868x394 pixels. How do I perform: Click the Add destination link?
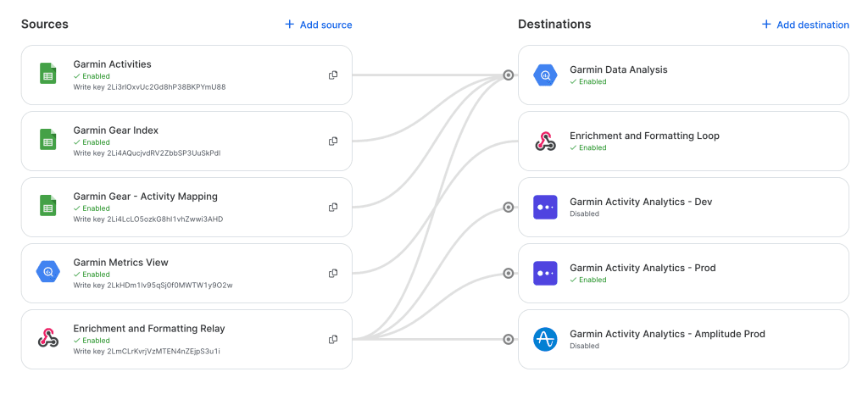click(x=804, y=25)
